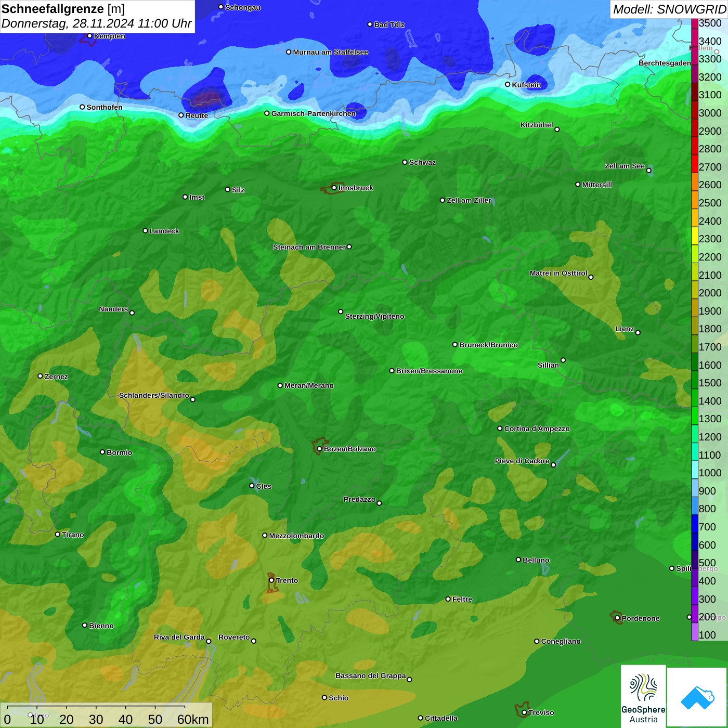Image resolution: width=728 pixels, height=728 pixels.
Task: Click the Meran/Merano label
Action: pos(309,385)
